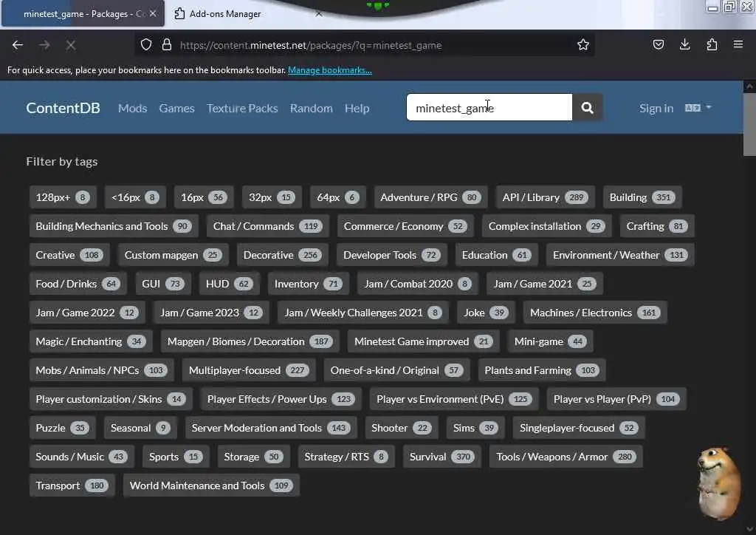The image size is (756, 535).
Task: Select the Complex installation tag
Action: coord(547,226)
